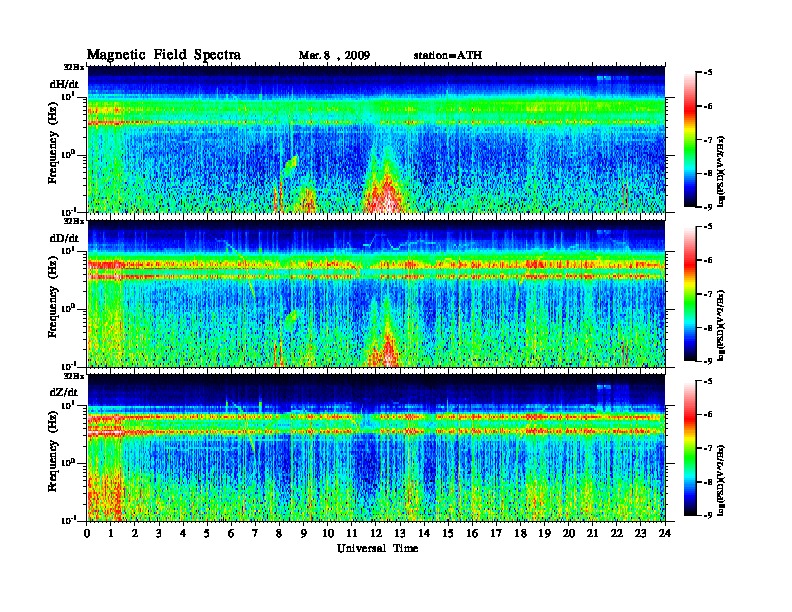This screenshot has height=612, width=792.
Task: Click the 'Magnetic Field Spectra' title
Action: 164,55
